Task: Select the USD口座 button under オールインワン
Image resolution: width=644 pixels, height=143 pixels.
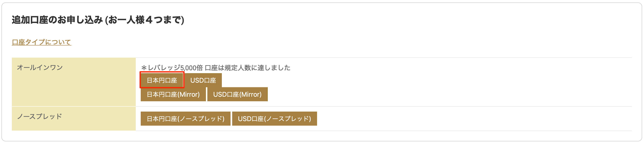Action: (203, 80)
